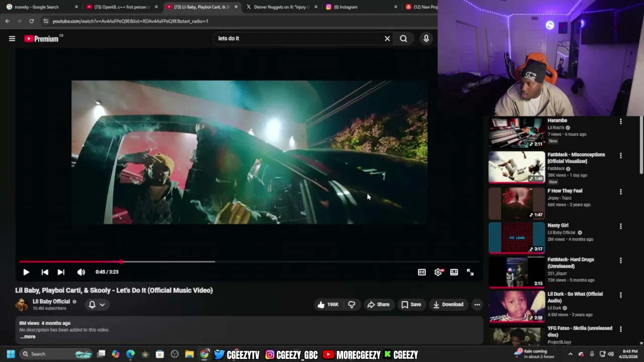The image size is (644, 362).
Task: Mute the video player volume
Action: point(81,272)
